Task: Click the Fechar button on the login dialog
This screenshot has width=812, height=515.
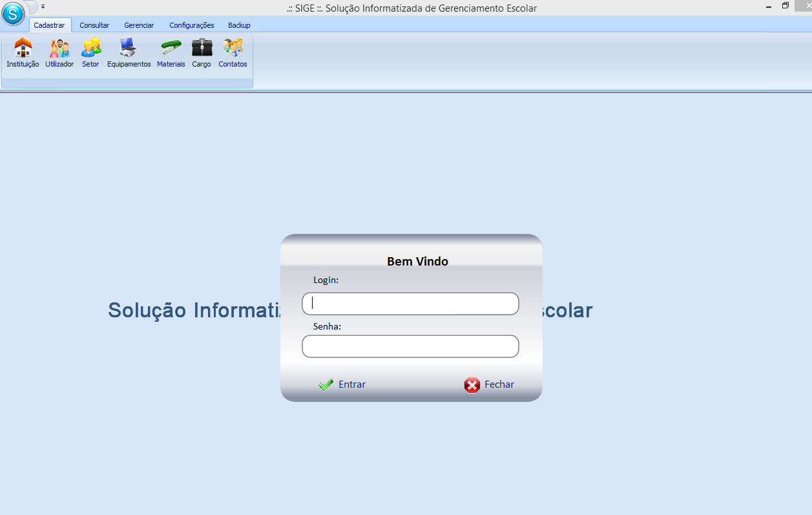Action: [x=489, y=384]
